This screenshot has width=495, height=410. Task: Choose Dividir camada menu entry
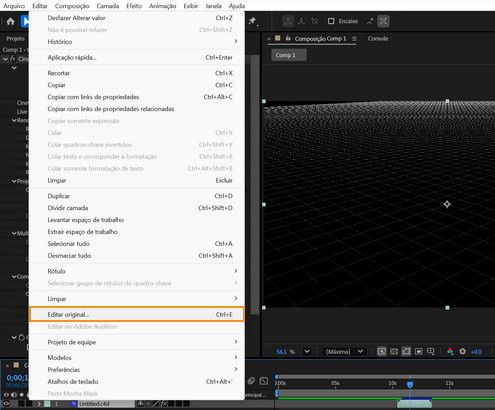137,208
